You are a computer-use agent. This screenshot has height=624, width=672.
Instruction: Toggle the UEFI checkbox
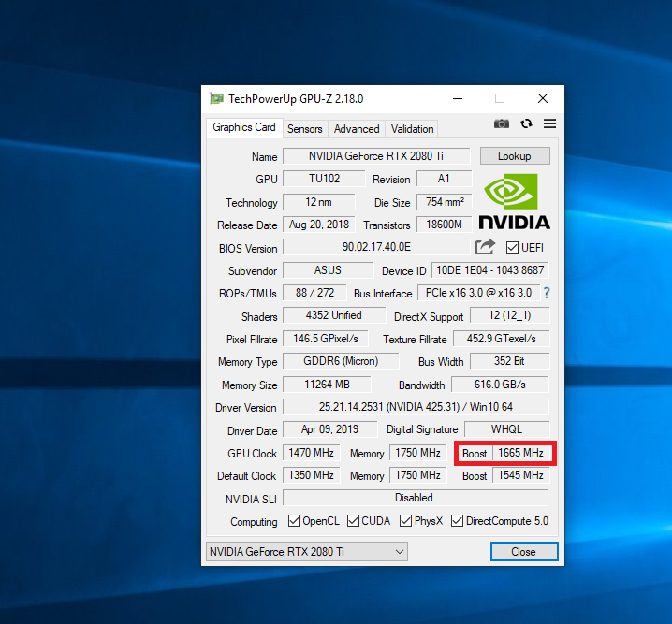click(x=512, y=248)
